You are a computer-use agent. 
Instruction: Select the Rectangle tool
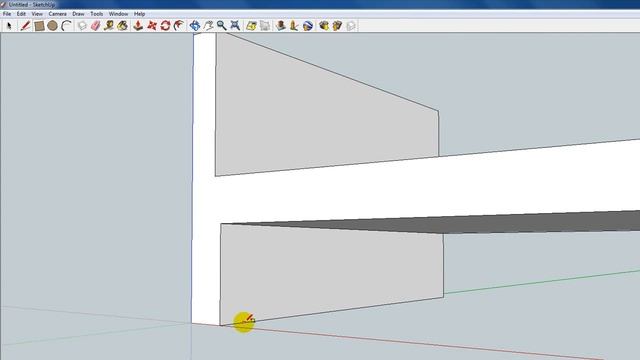coord(39,26)
